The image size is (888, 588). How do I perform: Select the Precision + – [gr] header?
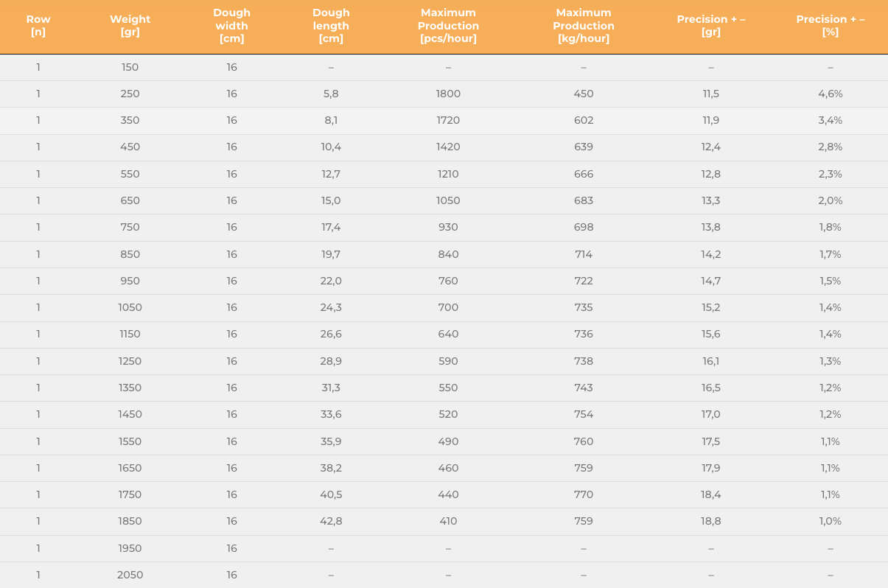pyautogui.click(x=710, y=26)
